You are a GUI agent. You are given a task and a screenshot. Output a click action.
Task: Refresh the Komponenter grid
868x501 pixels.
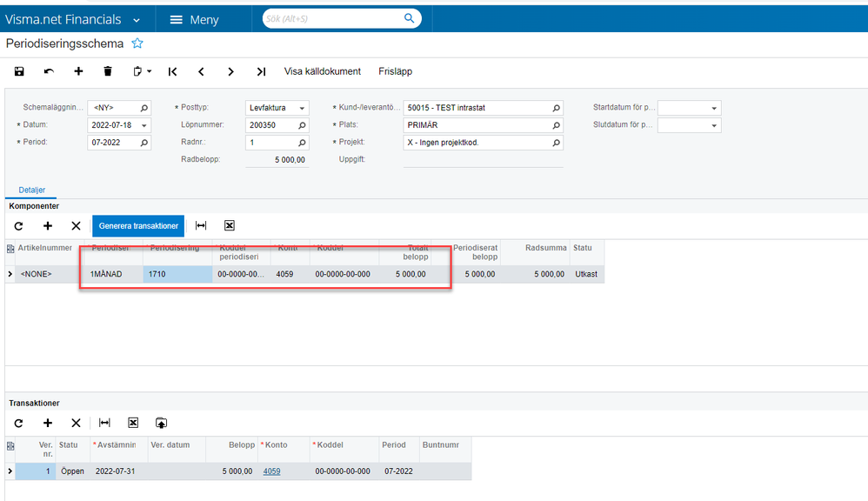[x=18, y=226]
